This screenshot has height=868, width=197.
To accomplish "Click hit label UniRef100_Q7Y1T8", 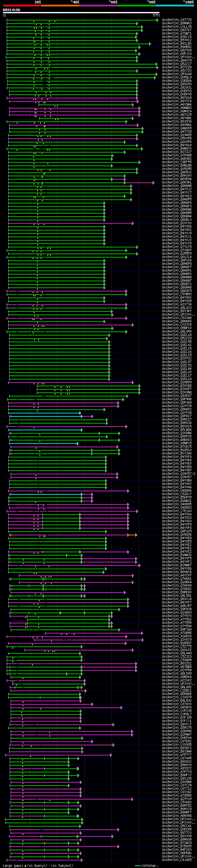I will click(177, 247).
